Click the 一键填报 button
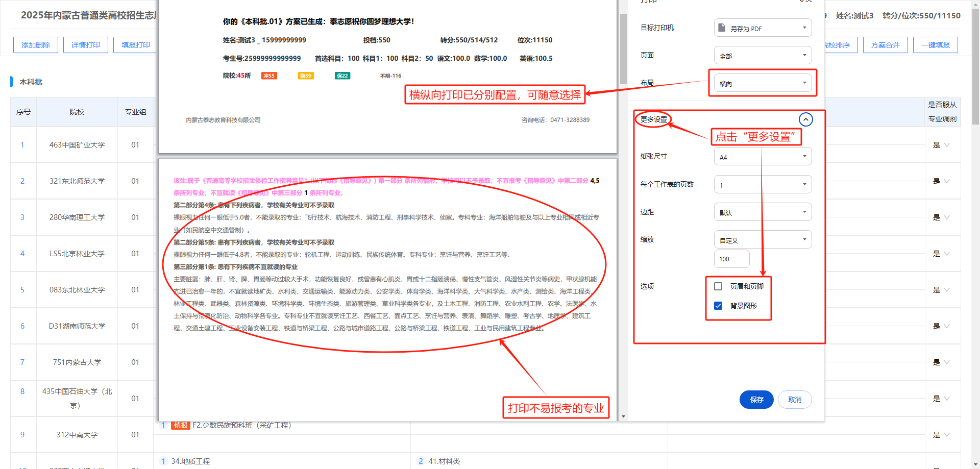 [x=935, y=45]
